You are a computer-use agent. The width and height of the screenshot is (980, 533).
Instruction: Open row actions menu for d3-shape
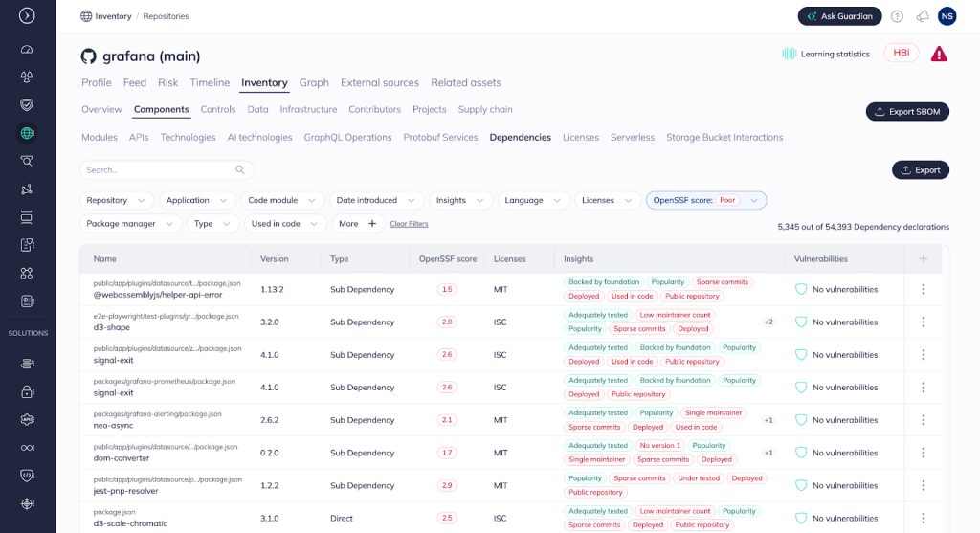point(923,322)
